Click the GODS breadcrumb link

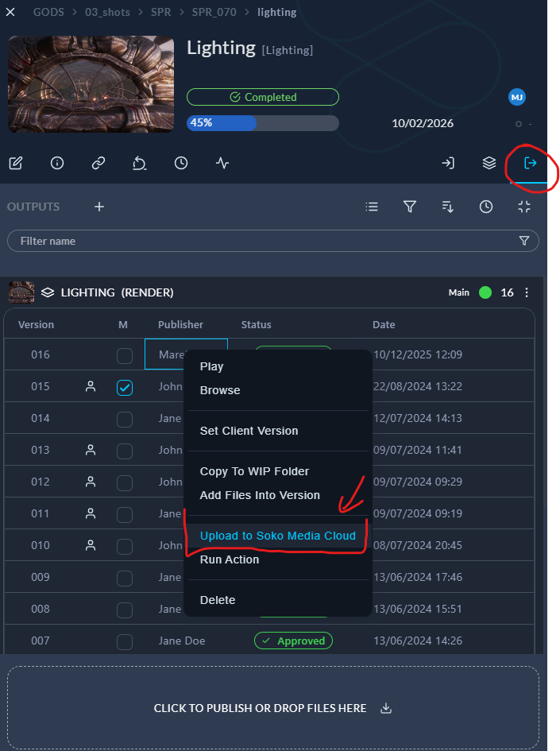click(x=48, y=12)
